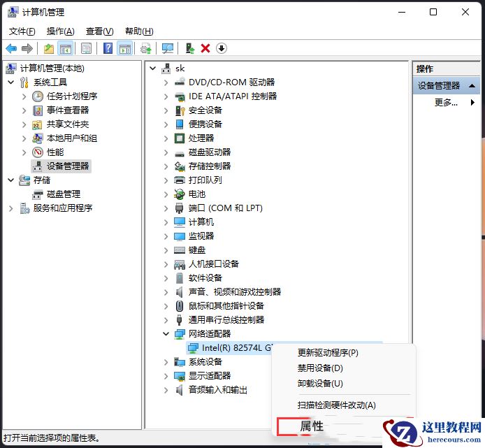Select the 软件设备 category
The width and height of the screenshot is (485, 448).
(x=205, y=278)
